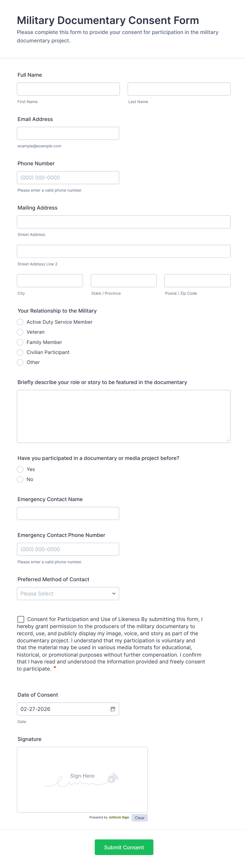Click the Postal / Zip Code field

(197, 281)
